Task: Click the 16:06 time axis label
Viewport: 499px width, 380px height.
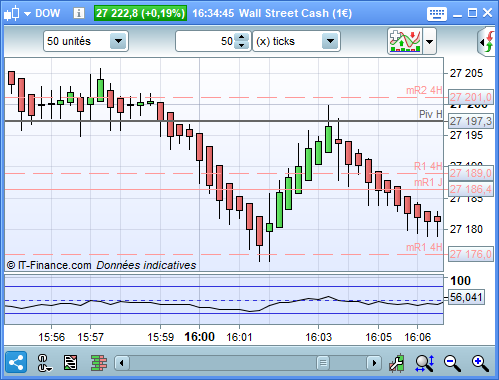Action: coord(417,337)
